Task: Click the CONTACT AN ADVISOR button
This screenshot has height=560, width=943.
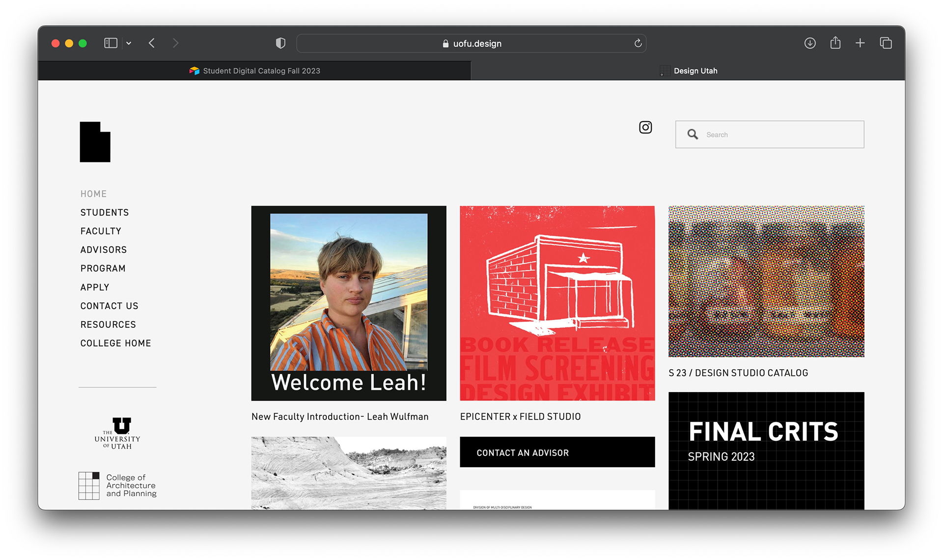Action: click(557, 452)
